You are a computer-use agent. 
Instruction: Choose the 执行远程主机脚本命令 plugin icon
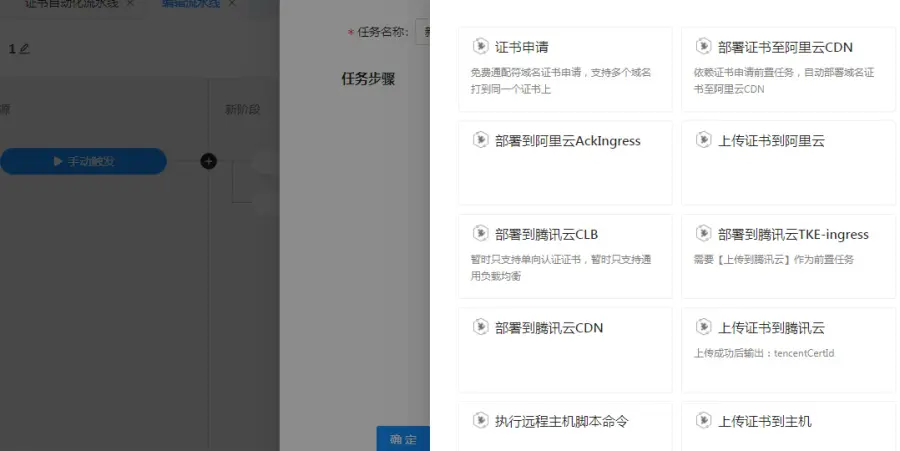[x=480, y=420]
